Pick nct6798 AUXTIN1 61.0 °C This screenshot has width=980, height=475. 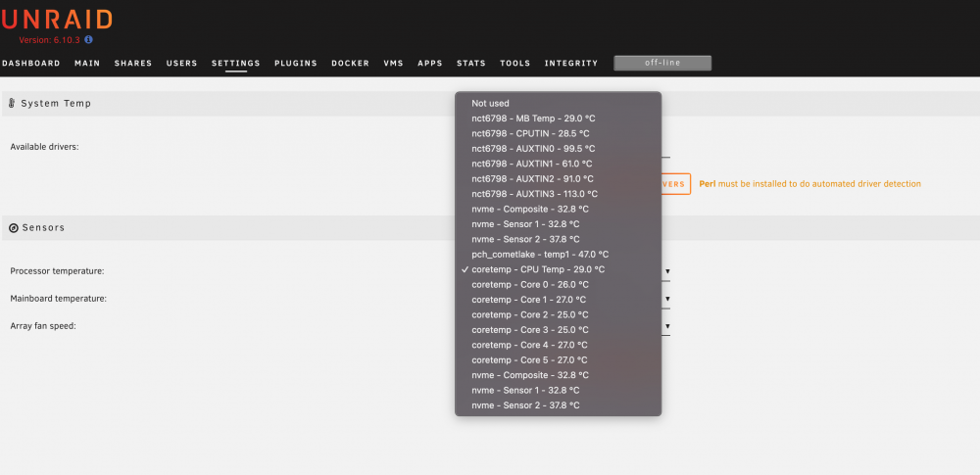pos(558,164)
